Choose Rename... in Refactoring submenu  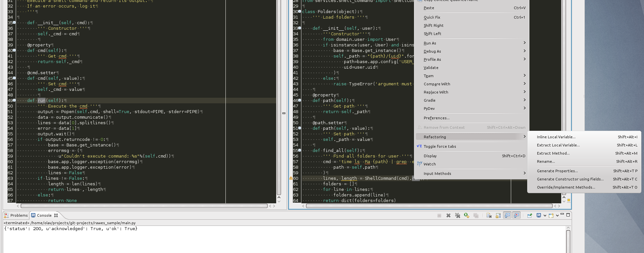point(584,161)
